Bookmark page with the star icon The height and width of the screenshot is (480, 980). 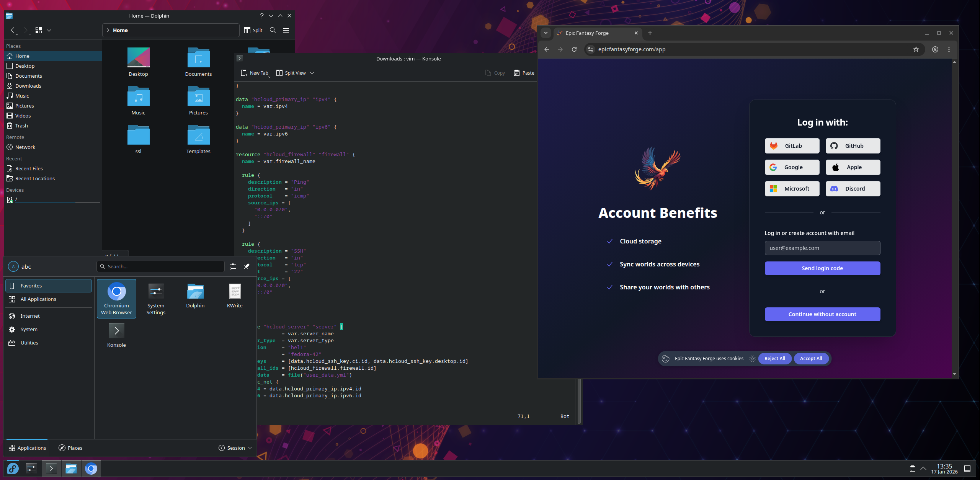(916, 49)
